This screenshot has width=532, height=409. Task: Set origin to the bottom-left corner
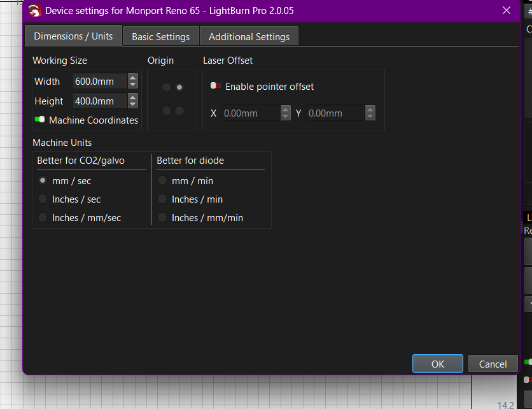[x=167, y=111]
